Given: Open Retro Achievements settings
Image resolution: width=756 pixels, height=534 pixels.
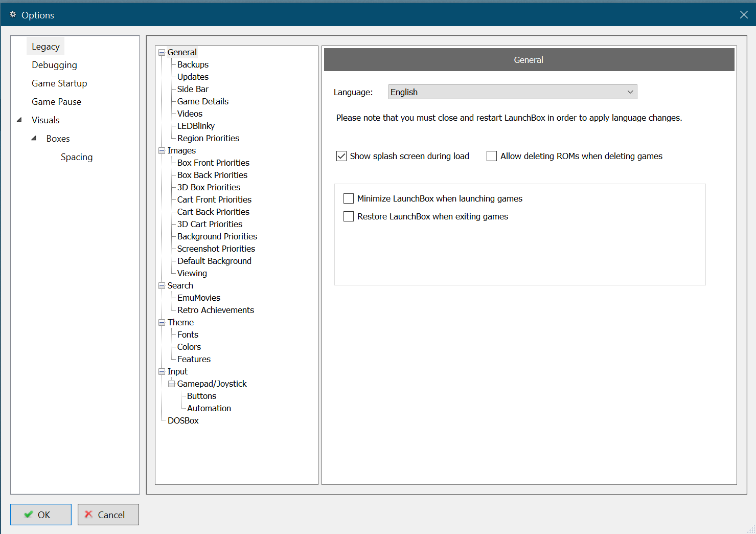Looking at the screenshot, I should [x=215, y=310].
